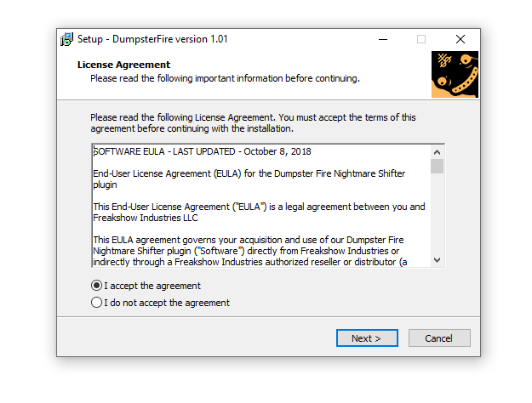Image resolution: width=532 pixels, height=403 pixels.
Task: Click the window title "Setup - DumpsterFire version 1.01"
Action: 152,39
